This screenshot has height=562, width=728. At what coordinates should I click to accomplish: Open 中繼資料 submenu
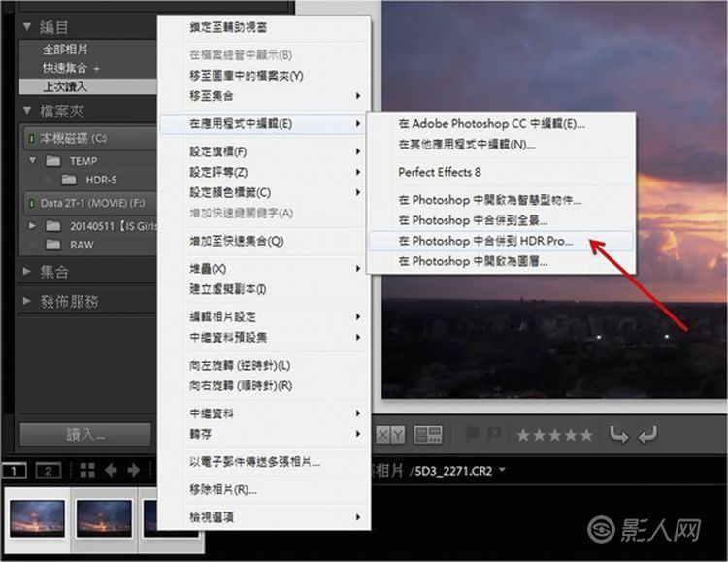click(264, 413)
